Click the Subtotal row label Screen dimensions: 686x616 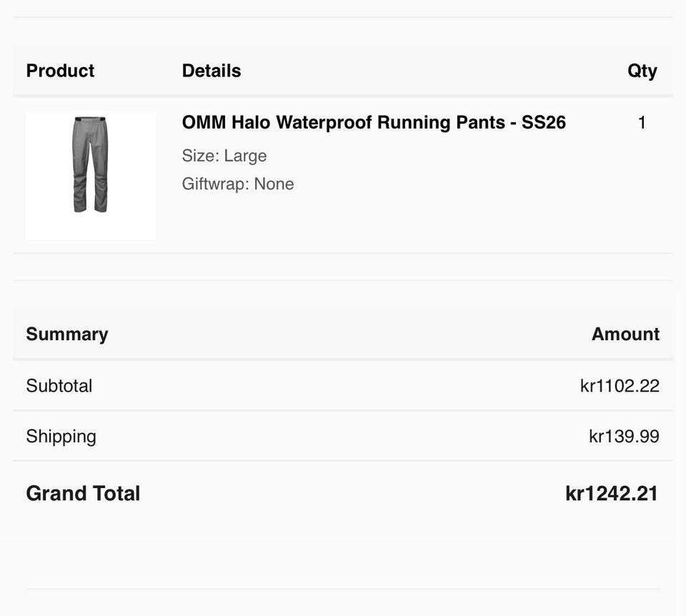pyautogui.click(x=59, y=385)
